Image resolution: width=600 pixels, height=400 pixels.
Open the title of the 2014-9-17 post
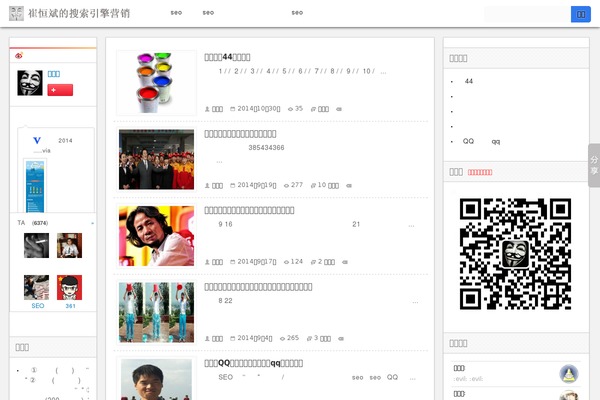click(249, 210)
